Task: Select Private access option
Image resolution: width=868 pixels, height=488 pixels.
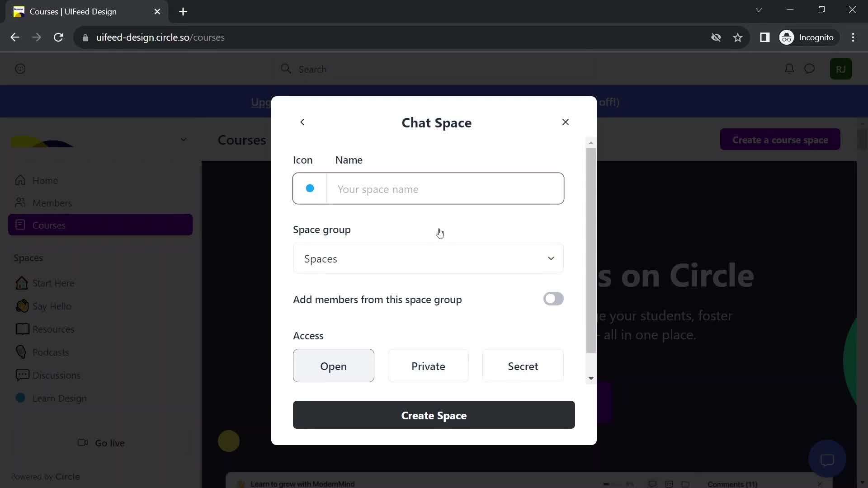Action: (429, 366)
